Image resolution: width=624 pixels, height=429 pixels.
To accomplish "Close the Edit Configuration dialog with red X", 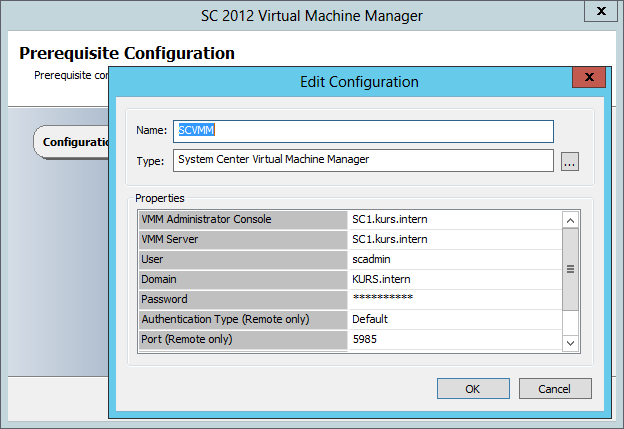I will click(589, 77).
